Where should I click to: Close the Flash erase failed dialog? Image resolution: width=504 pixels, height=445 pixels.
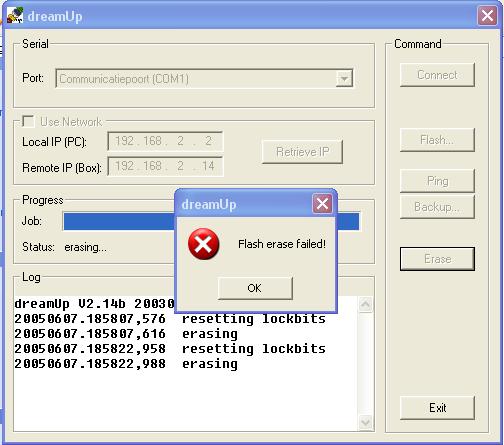[x=322, y=204]
